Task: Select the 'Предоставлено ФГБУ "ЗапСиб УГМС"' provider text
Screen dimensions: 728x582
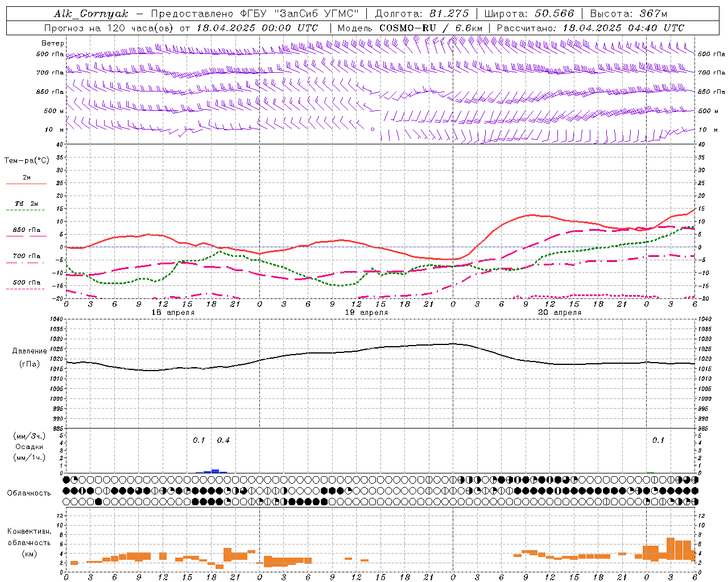Action: point(255,14)
